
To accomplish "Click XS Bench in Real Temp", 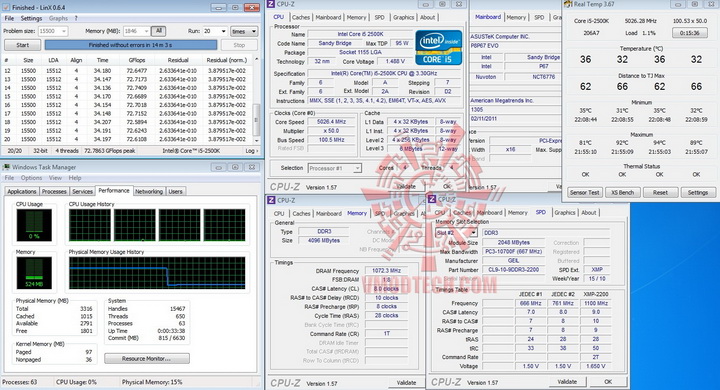I will (x=622, y=192).
